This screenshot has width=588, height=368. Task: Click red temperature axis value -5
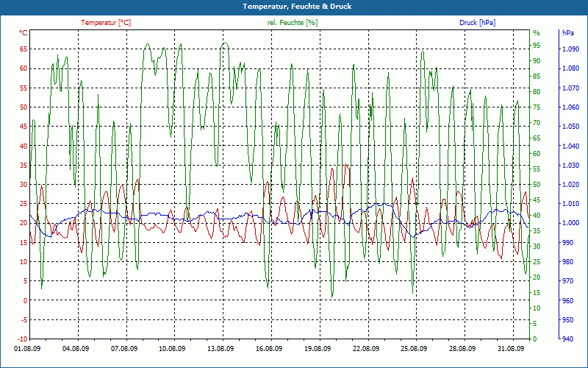pyautogui.click(x=24, y=319)
